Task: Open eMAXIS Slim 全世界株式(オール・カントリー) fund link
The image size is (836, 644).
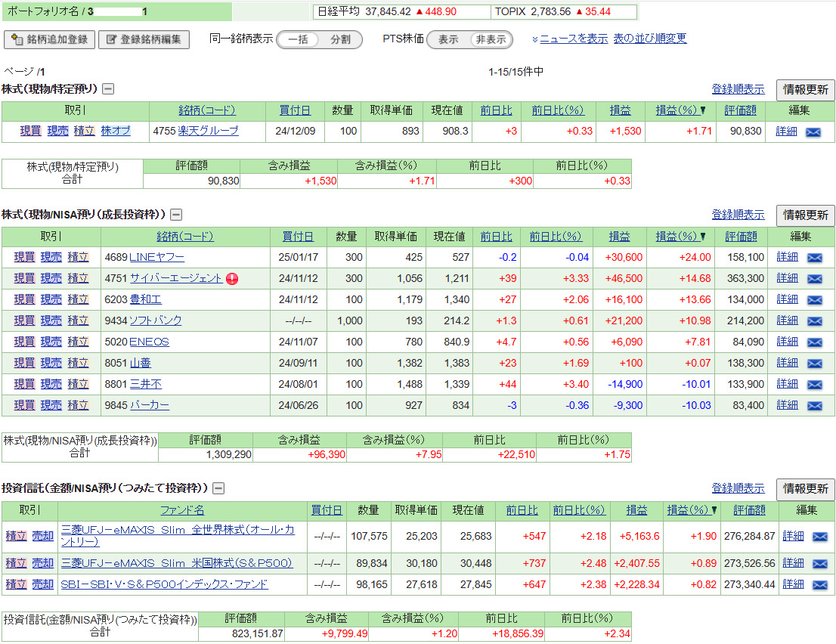Action: click(x=178, y=536)
